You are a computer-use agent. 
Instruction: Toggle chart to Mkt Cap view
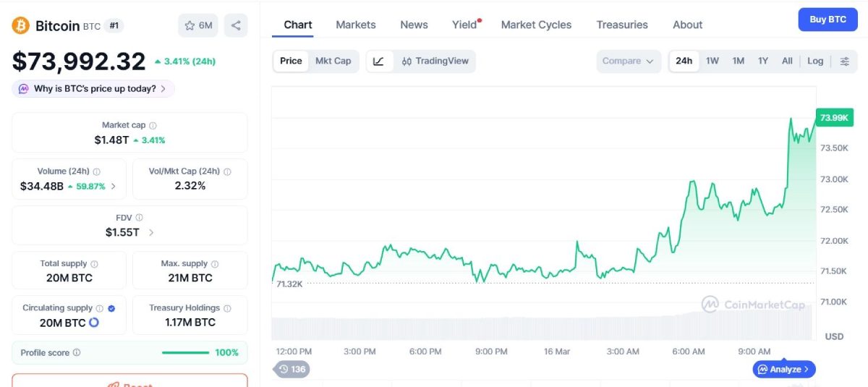tap(333, 61)
